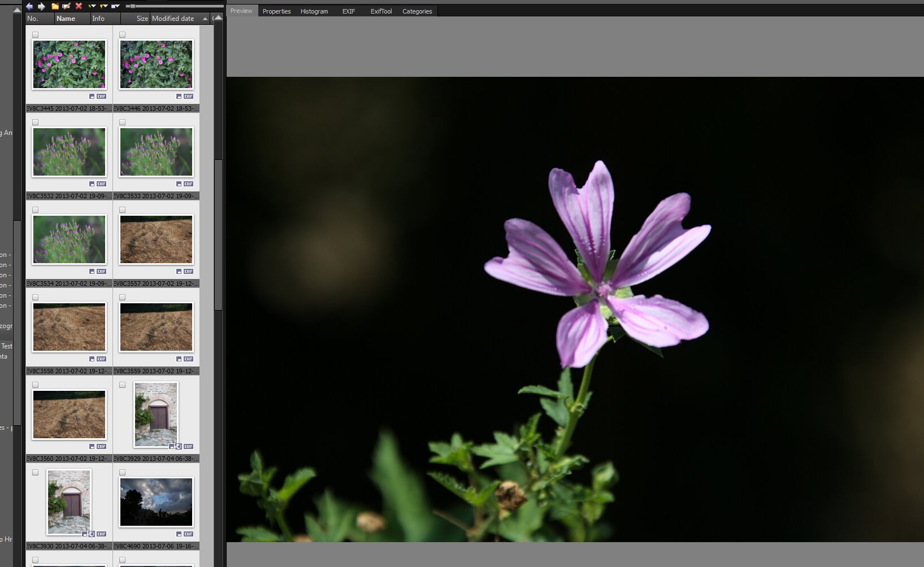924x567 pixels.
Task: Check the box for EV8C3446 thumbnail
Action: [123, 35]
